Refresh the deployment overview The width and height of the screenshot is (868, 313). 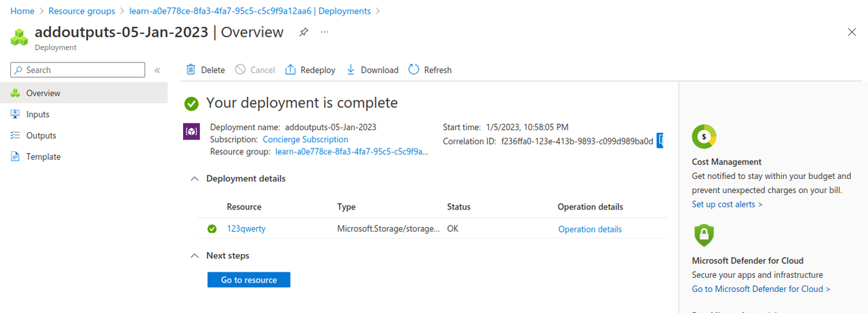pyautogui.click(x=430, y=70)
